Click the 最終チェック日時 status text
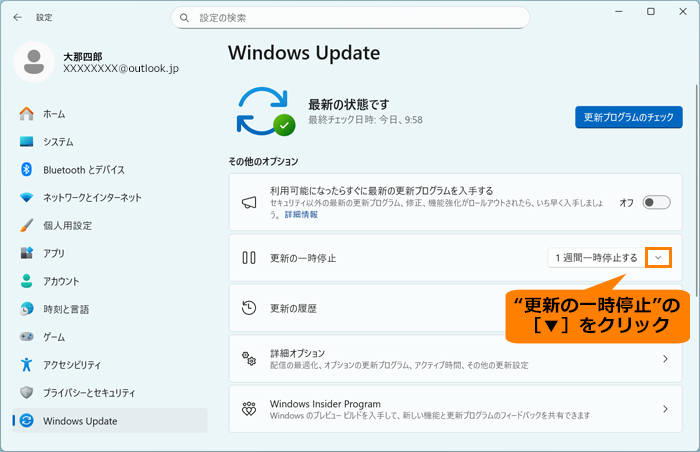This screenshot has width=700, height=452. tap(365, 120)
